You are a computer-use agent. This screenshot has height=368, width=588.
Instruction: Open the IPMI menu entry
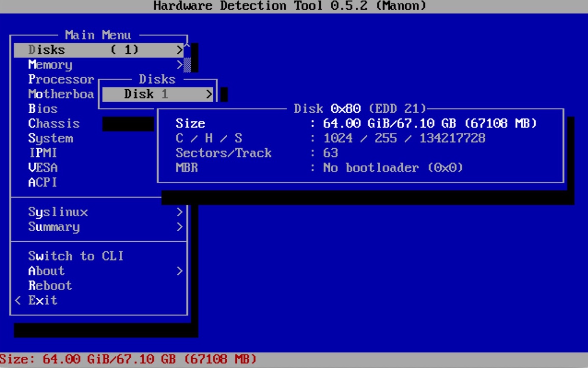(43, 153)
